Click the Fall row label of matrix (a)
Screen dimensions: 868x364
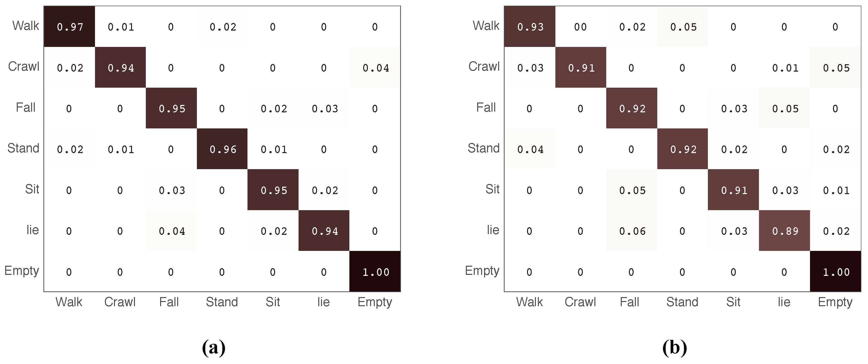tap(26, 107)
